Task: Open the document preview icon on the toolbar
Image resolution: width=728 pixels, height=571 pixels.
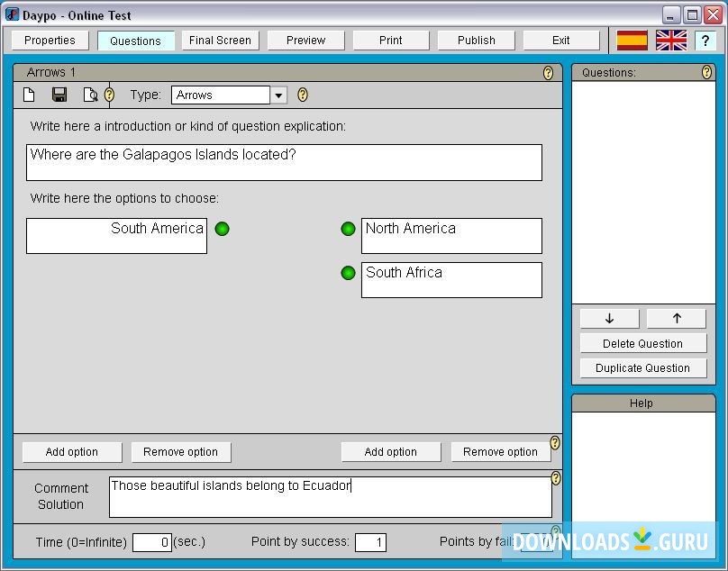Action: [x=89, y=94]
